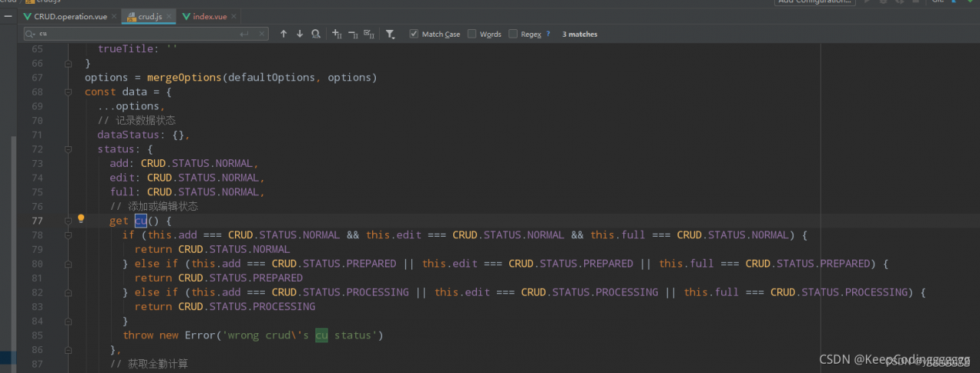Clear the search field text with X
Image resolution: width=980 pixels, height=373 pixels.
point(260,34)
